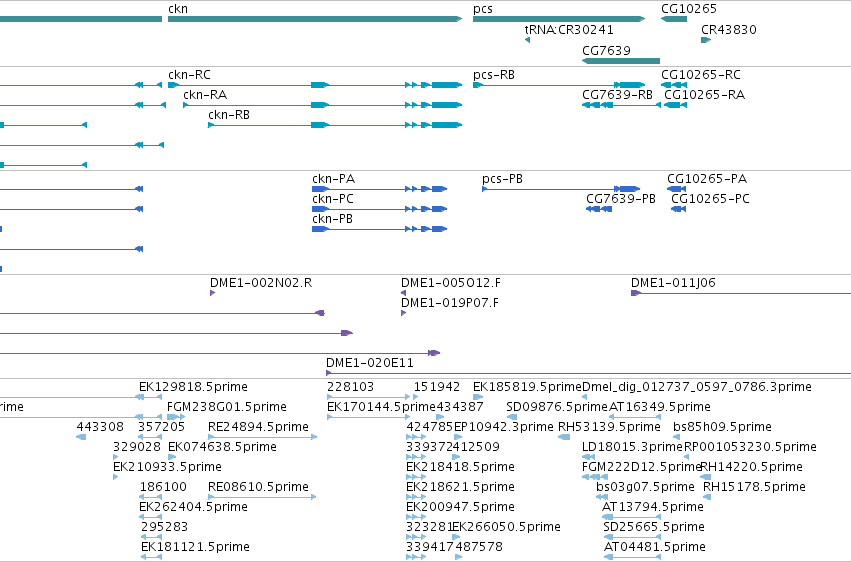The image size is (851, 562).
Task: Click EST AT16349.5prime label
Action: [x=659, y=407]
